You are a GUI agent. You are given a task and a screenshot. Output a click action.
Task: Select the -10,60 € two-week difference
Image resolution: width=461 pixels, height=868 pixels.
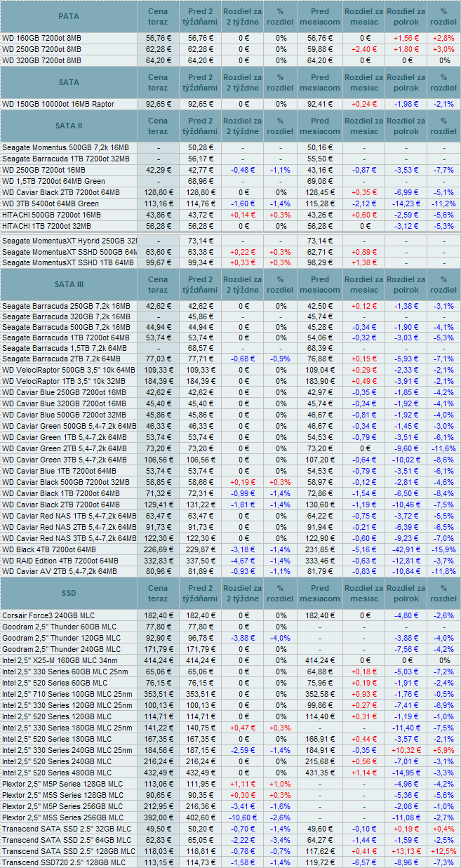coord(243,817)
